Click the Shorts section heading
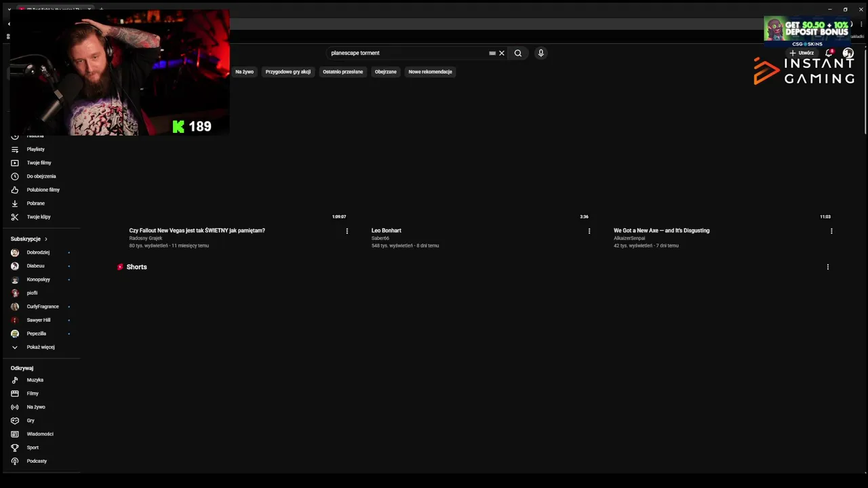This screenshot has width=868, height=488. point(136,267)
